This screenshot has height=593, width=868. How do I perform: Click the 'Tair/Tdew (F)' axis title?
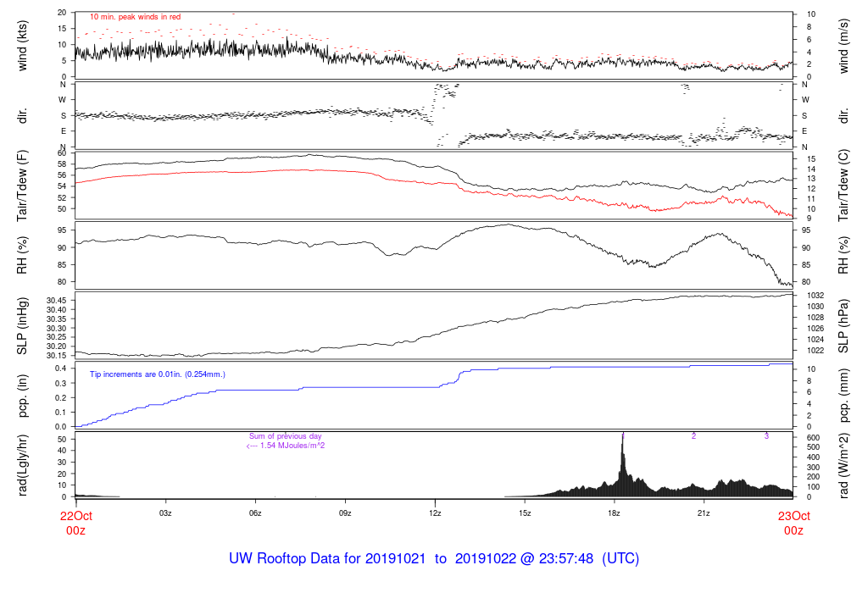coord(22,186)
